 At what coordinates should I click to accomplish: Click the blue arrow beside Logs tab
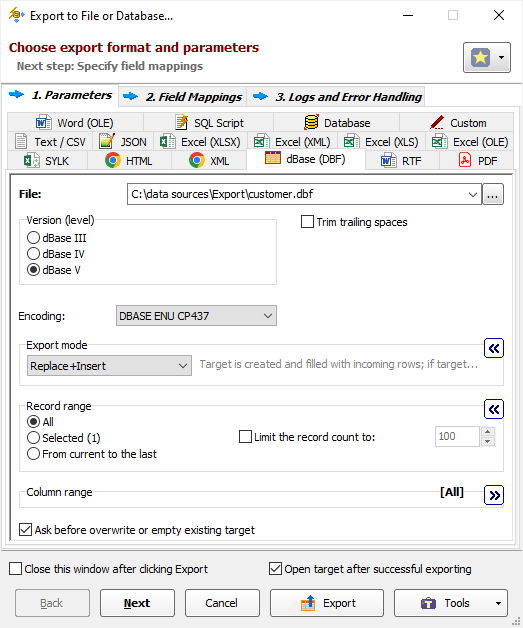tap(260, 96)
